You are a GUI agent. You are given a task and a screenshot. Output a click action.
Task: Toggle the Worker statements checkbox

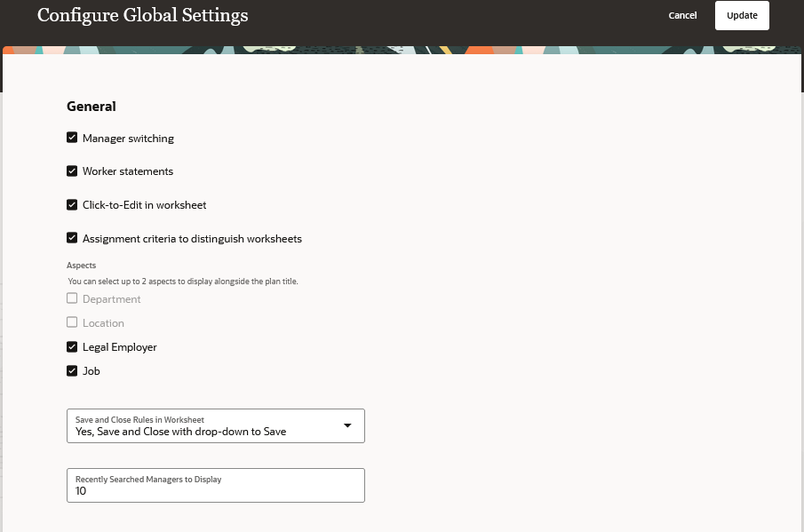pos(72,171)
